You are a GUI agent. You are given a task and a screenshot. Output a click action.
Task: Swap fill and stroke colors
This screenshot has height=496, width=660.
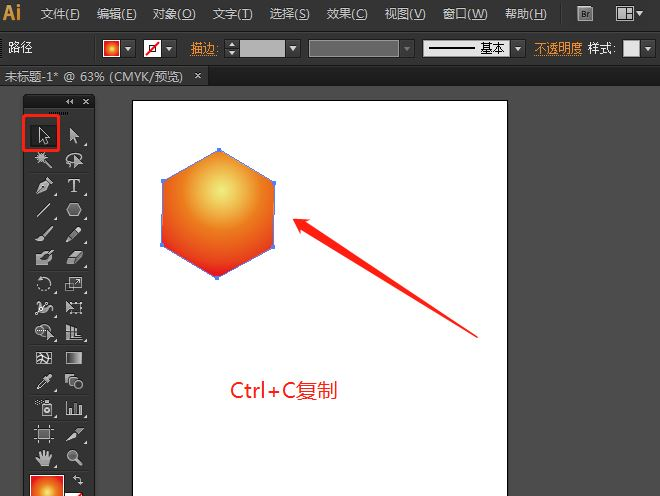click(x=78, y=480)
